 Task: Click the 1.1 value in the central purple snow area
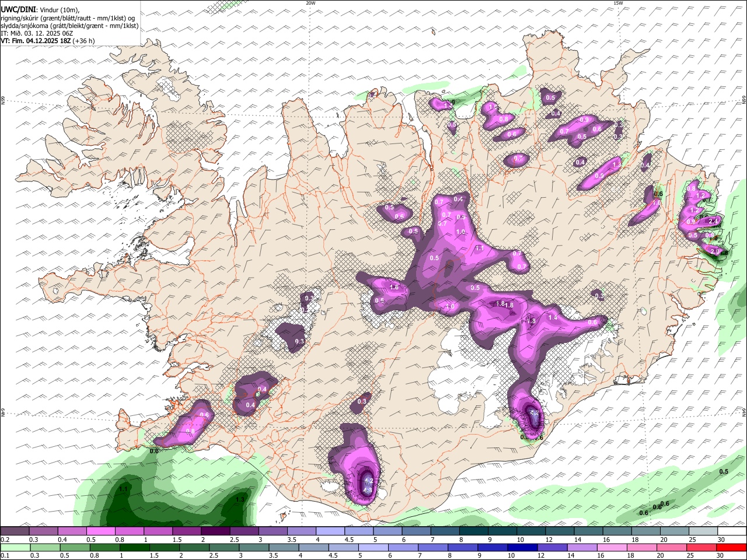[480, 248]
